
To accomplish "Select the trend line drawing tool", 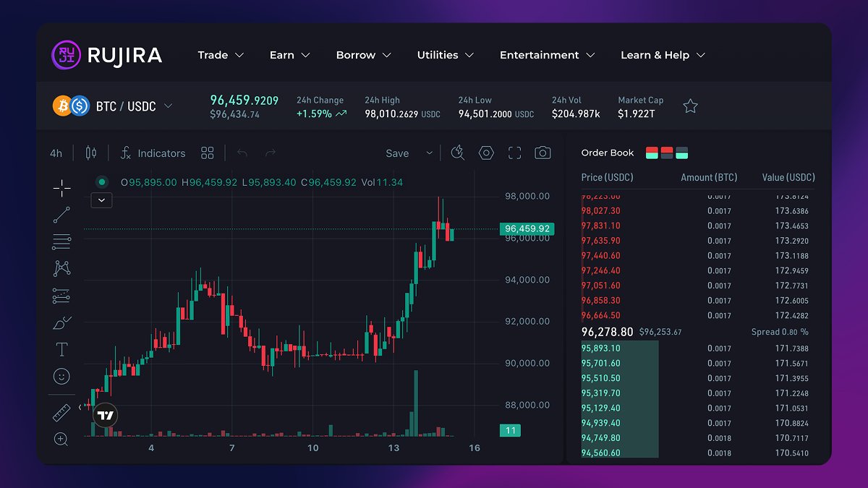I will click(x=61, y=215).
